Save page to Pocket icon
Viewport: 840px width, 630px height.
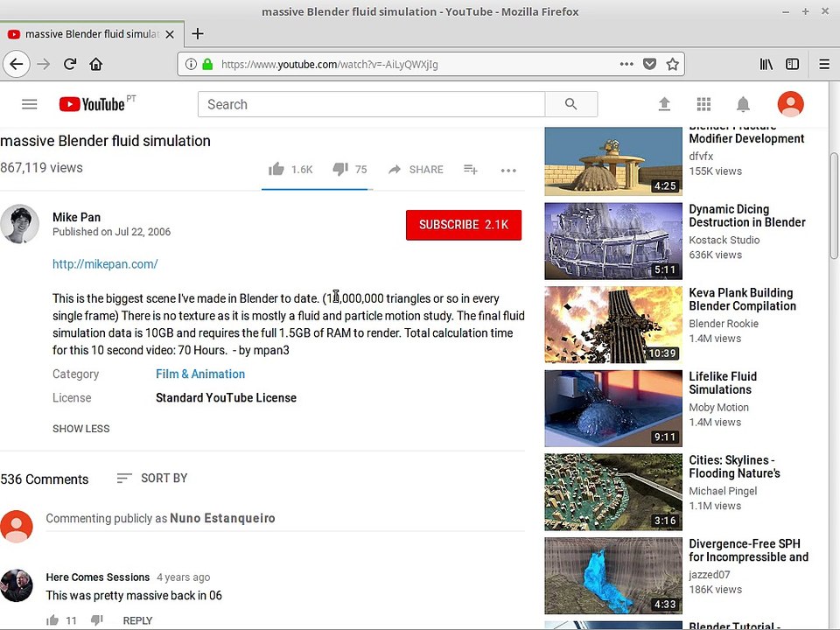pos(649,64)
